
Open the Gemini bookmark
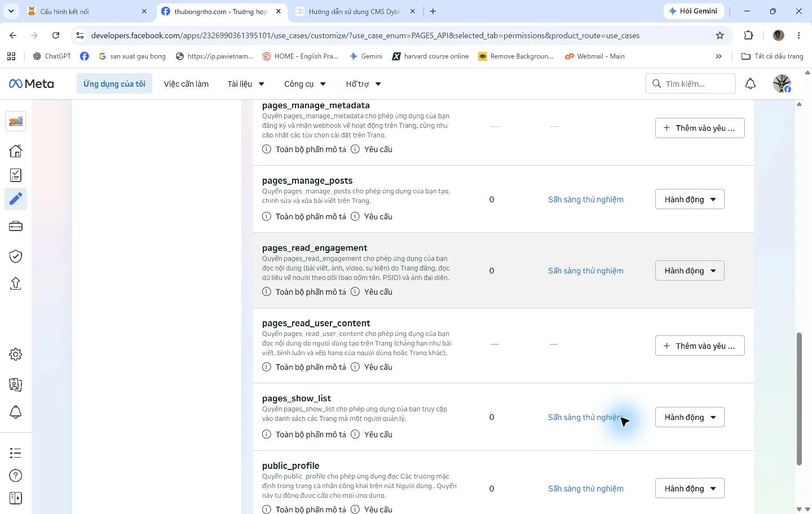pyautogui.click(x=365, y=56)
